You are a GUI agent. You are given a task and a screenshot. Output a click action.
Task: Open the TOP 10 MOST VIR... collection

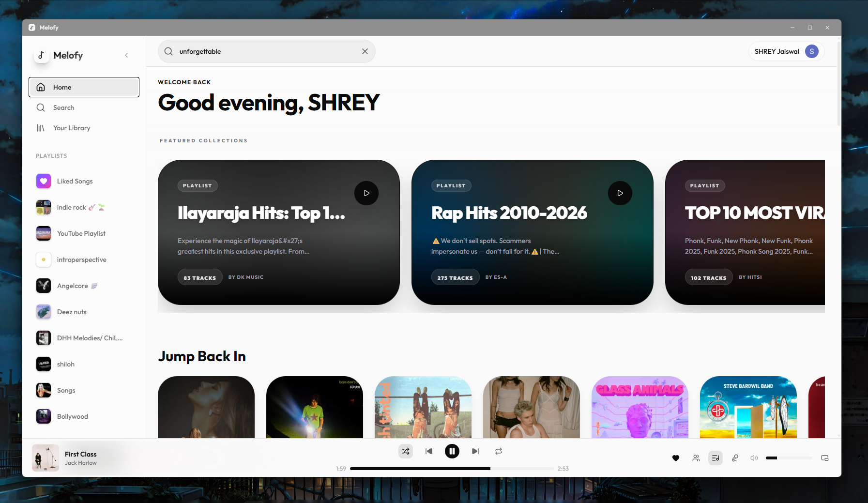point(745,232)
